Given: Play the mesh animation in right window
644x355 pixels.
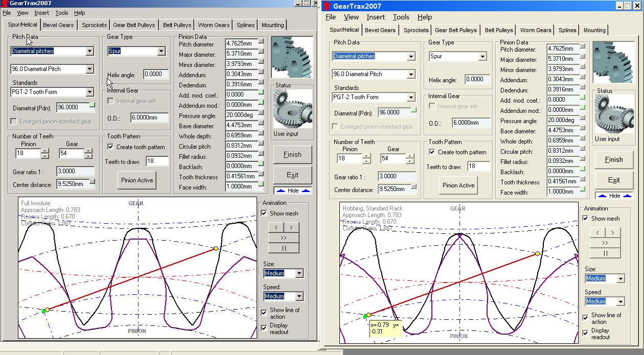Looking at the screenshot, I should coord(605,243).
